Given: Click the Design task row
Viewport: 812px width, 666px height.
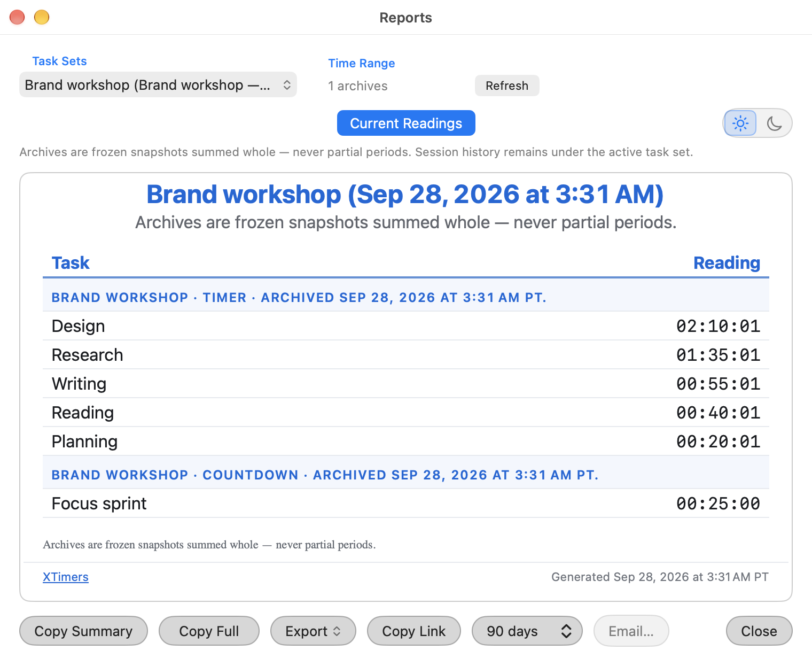Looking at the screenshot, I should coord(406,326).
